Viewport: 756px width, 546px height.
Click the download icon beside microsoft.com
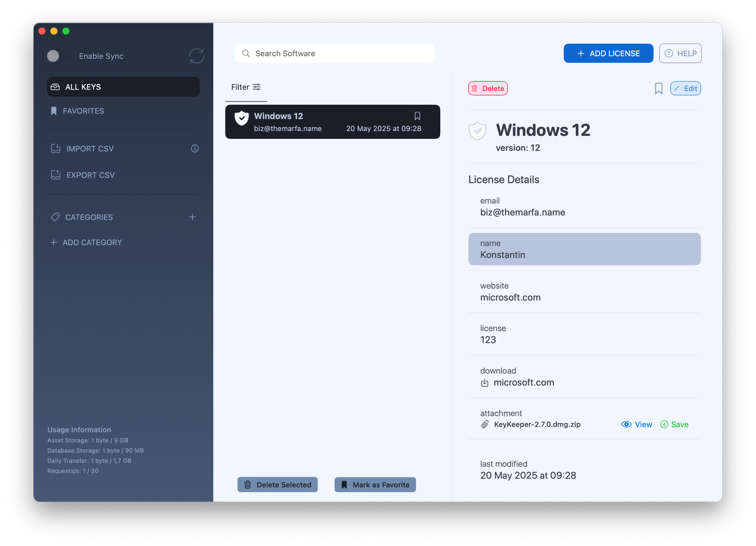(485, 383)
